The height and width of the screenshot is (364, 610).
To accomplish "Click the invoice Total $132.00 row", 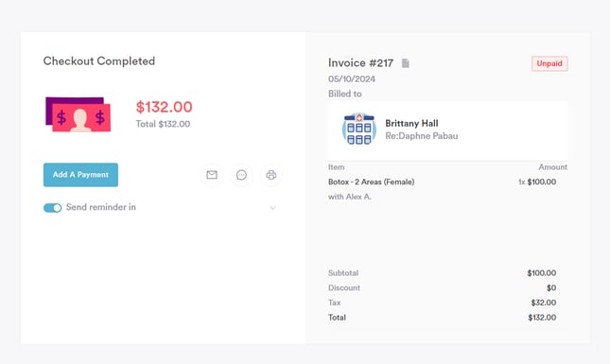I will point(442,318).
